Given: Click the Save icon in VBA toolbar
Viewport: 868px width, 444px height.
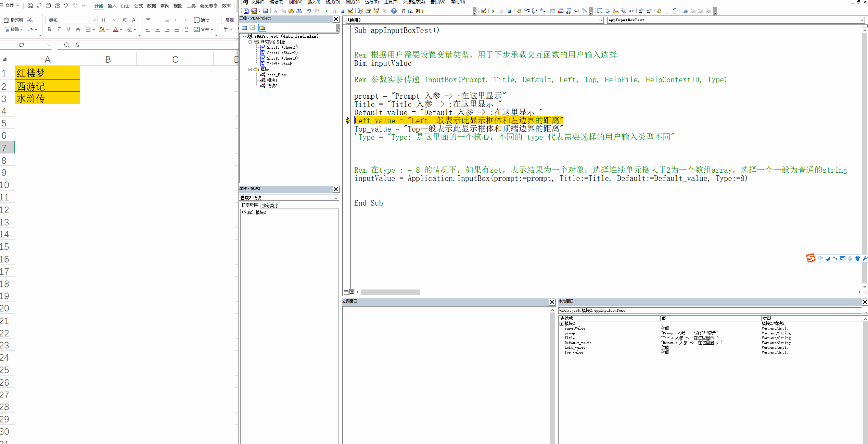Looking at the screenshot, I should pos(265,11).
